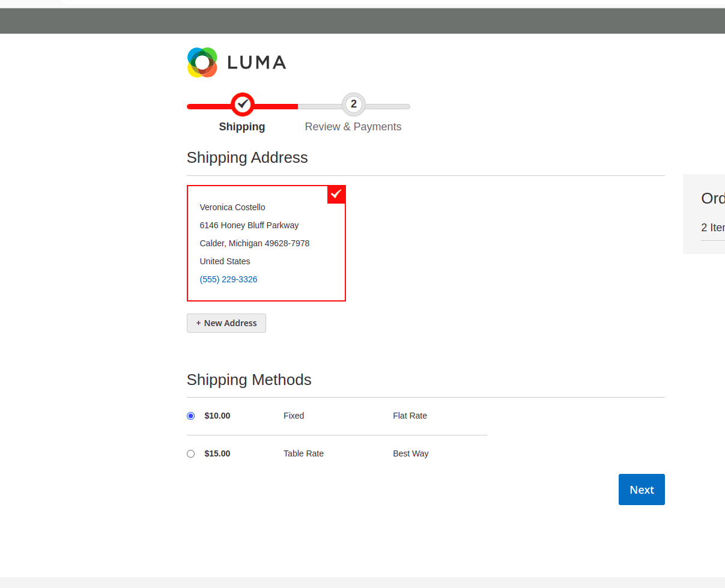The image size is (725, 588).
Task: Select the Shipping step label
Action: (242, 127)
